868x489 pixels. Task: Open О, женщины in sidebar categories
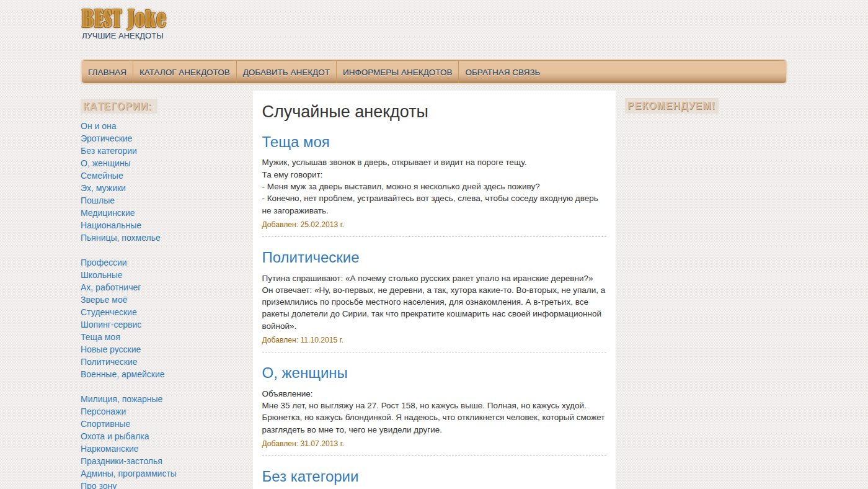point(105,163)
